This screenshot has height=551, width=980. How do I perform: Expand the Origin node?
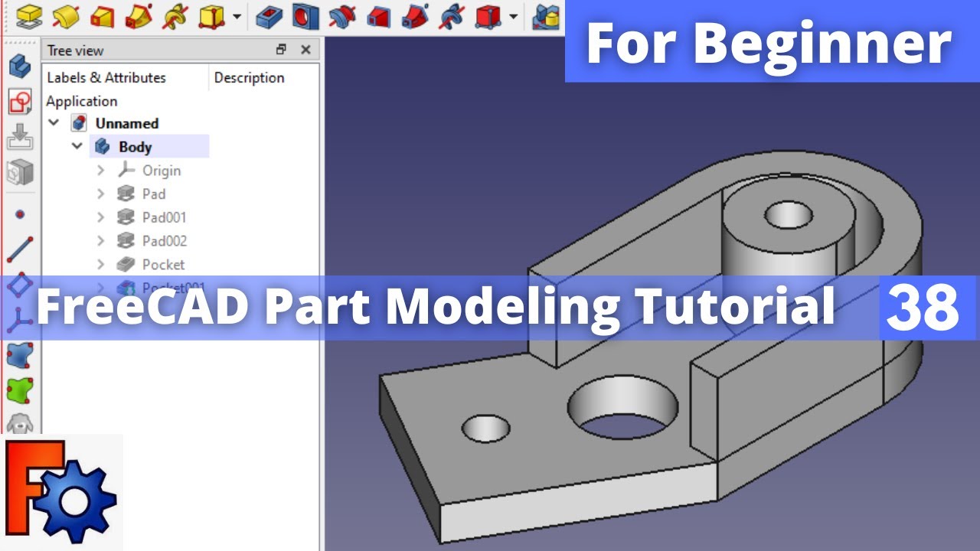tap(100, 170)
